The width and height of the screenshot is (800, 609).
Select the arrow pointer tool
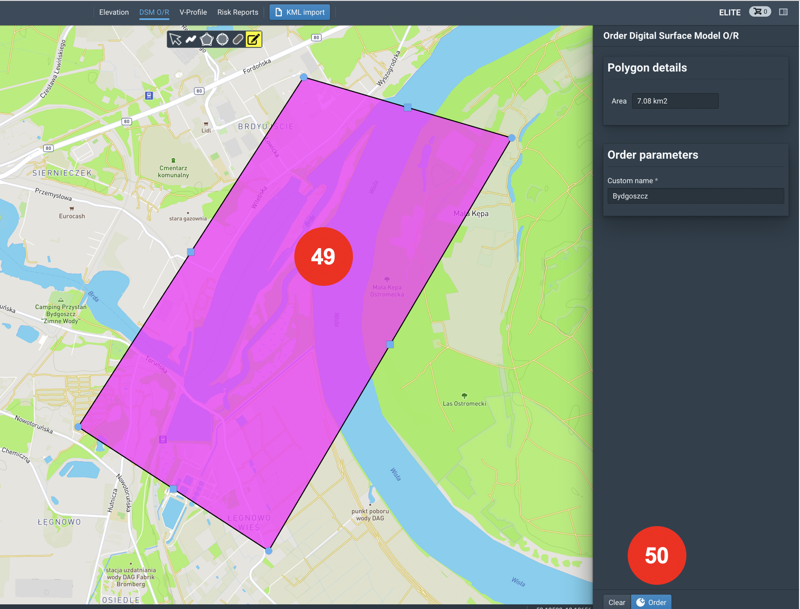[x=176, y=40]
